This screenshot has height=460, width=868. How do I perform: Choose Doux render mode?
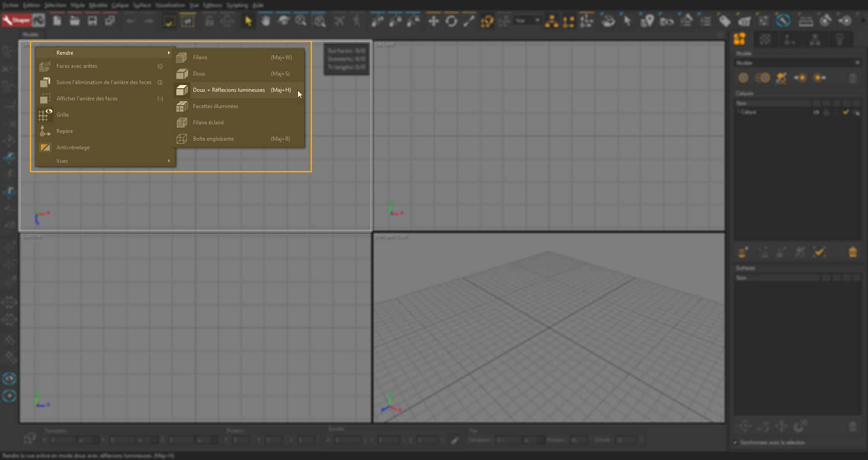click(x=239, y=74)
